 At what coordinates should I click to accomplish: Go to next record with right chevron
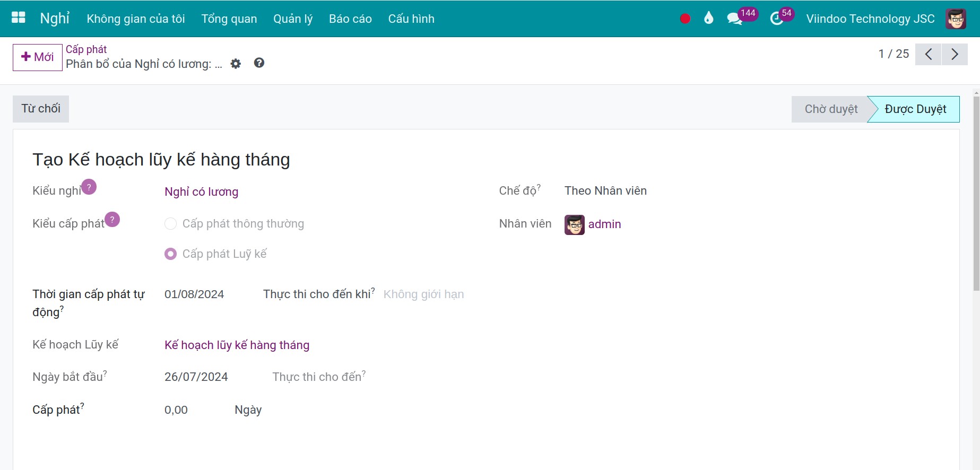tap(955, 54)
